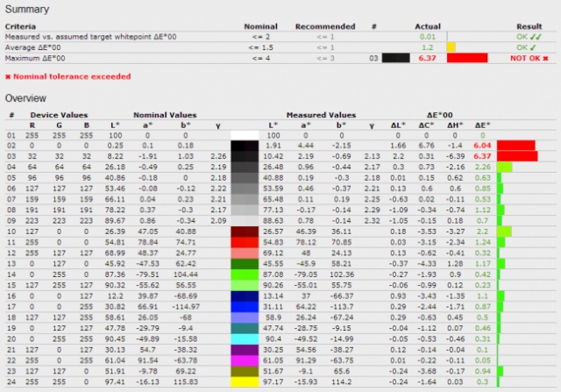
Task: Click the Summary section heading
Action: [26, 8]
